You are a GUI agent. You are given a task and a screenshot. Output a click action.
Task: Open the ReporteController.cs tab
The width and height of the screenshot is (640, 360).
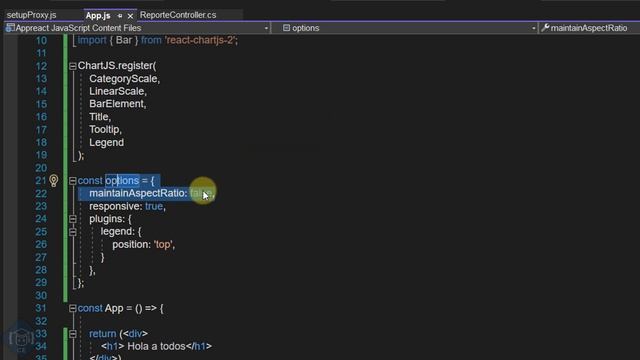pyautogui.click(x=178, y=15)
